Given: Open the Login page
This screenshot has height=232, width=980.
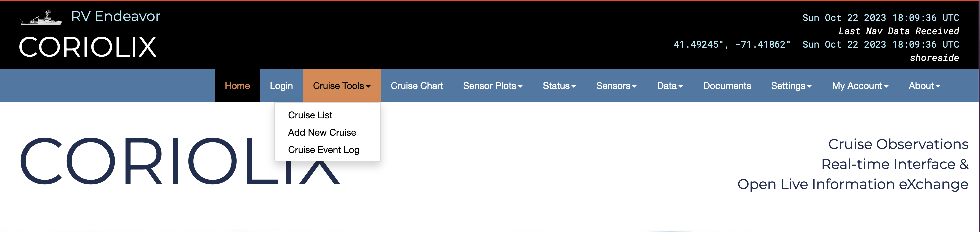Looking at the screenshot, I should coord(281,86).
